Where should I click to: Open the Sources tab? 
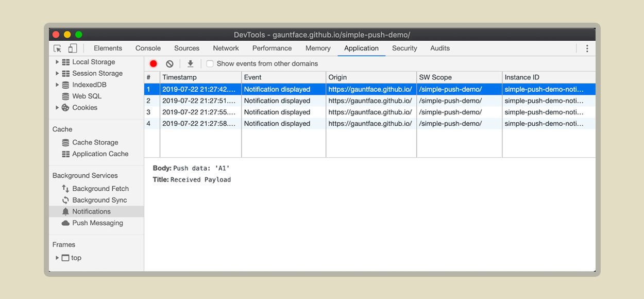click(x=187, y=48)
